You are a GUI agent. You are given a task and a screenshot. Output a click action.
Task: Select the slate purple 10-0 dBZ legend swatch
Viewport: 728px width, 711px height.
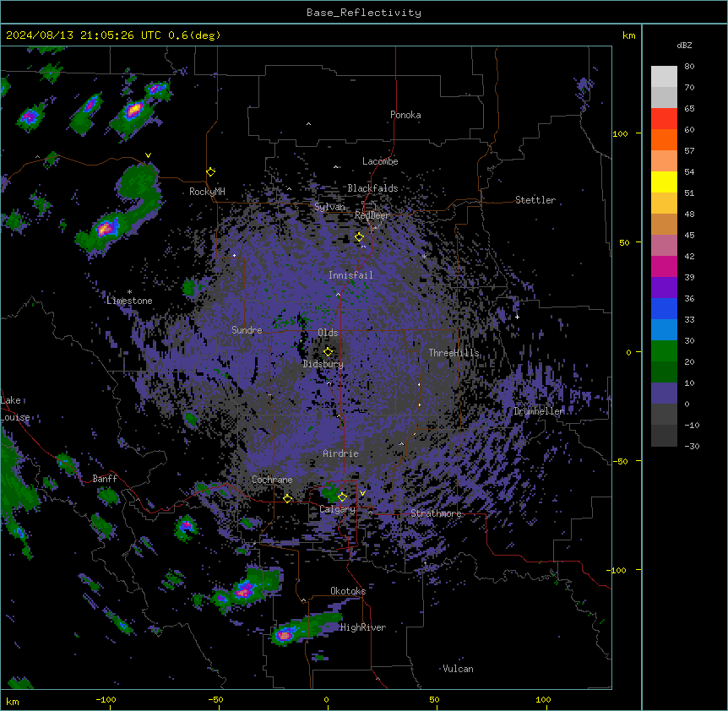[664, 393]
